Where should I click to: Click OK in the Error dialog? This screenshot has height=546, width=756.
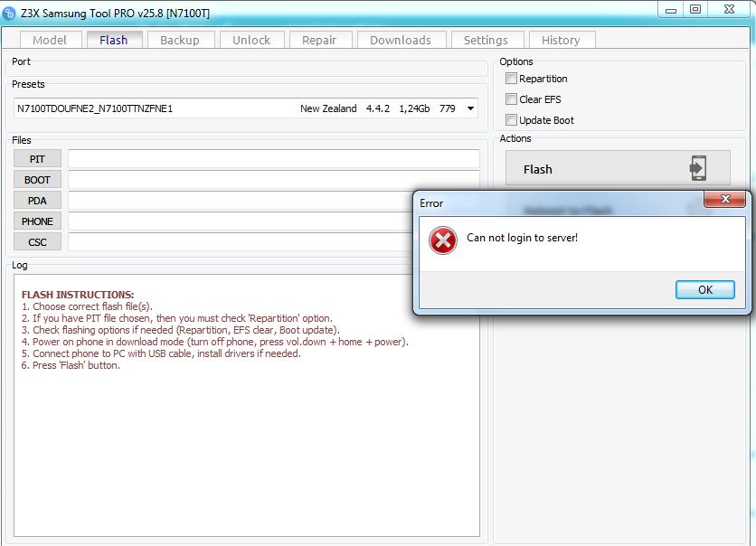pos(704,289)
